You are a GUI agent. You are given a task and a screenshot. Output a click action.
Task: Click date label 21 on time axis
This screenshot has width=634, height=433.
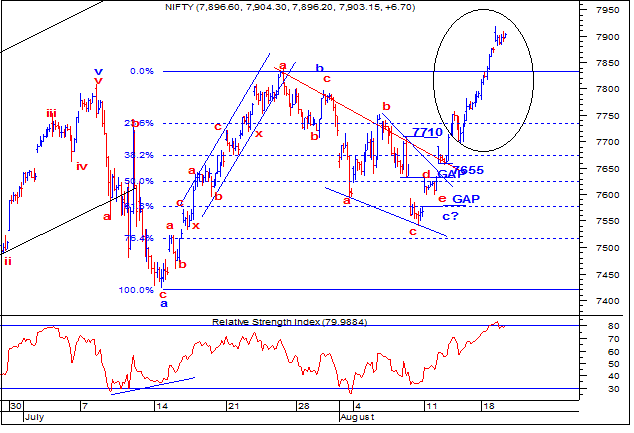[233, 406]
